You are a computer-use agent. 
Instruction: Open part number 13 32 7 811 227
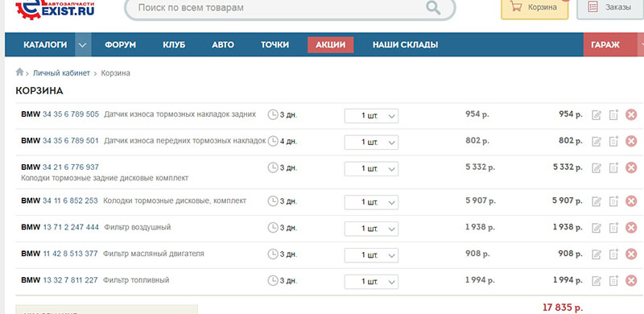tap(70, 280)
